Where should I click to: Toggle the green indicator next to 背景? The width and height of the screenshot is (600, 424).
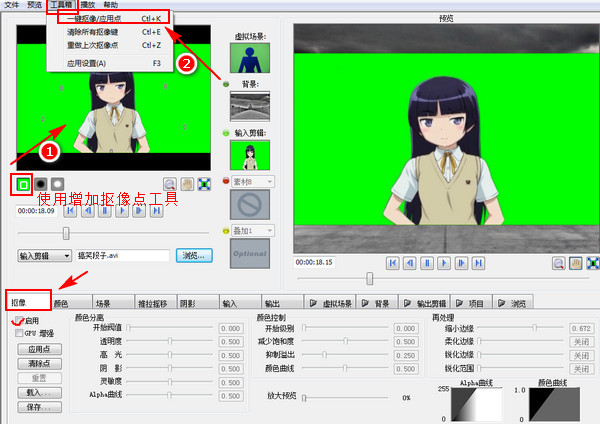tap(226, 84)
